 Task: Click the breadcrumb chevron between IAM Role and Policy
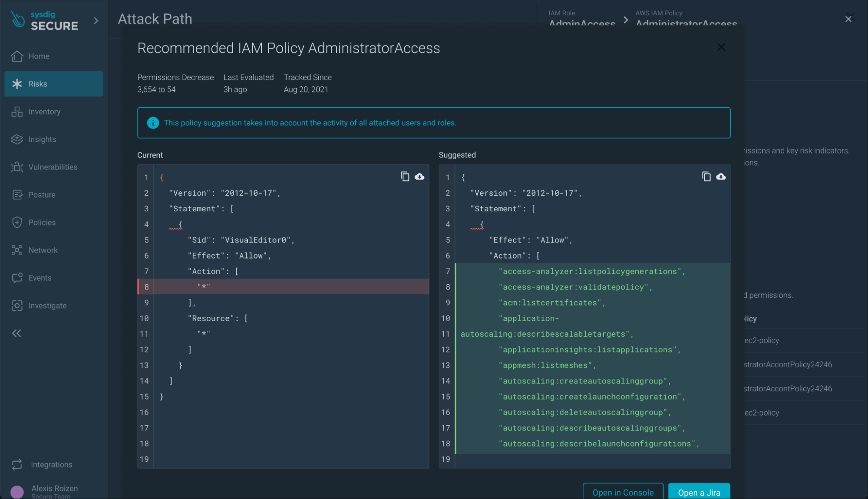click(x=625, y=20)
